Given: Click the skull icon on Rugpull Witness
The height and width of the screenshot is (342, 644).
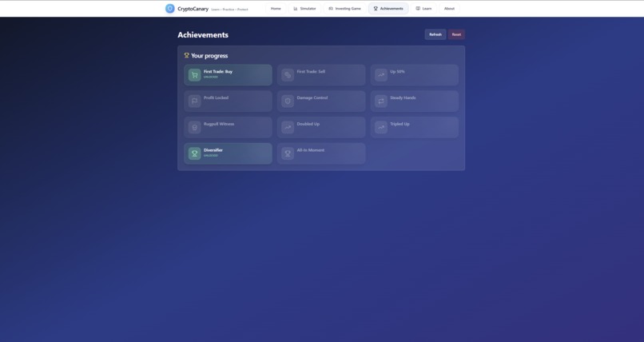Looking at the screenshot, I should point(195,127).
